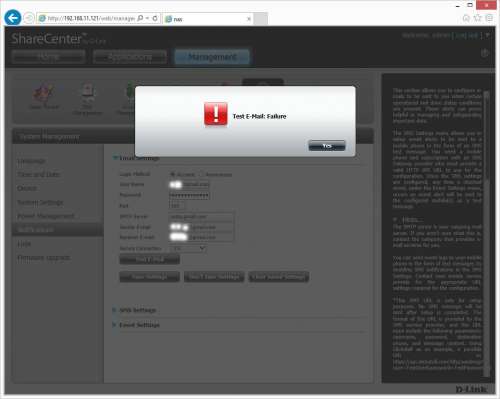
Task: Select System Settings in sidebar
Action: [x=40, y=203]
